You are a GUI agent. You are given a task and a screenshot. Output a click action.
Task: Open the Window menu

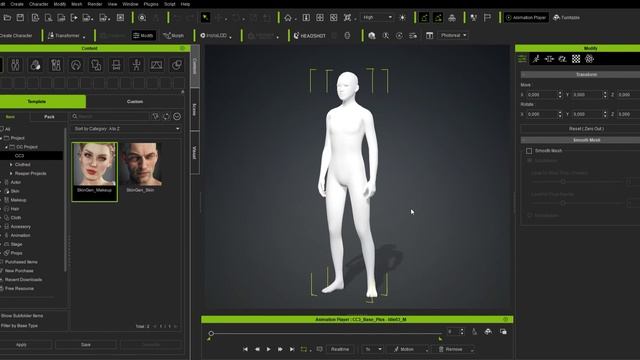point(130,4)
